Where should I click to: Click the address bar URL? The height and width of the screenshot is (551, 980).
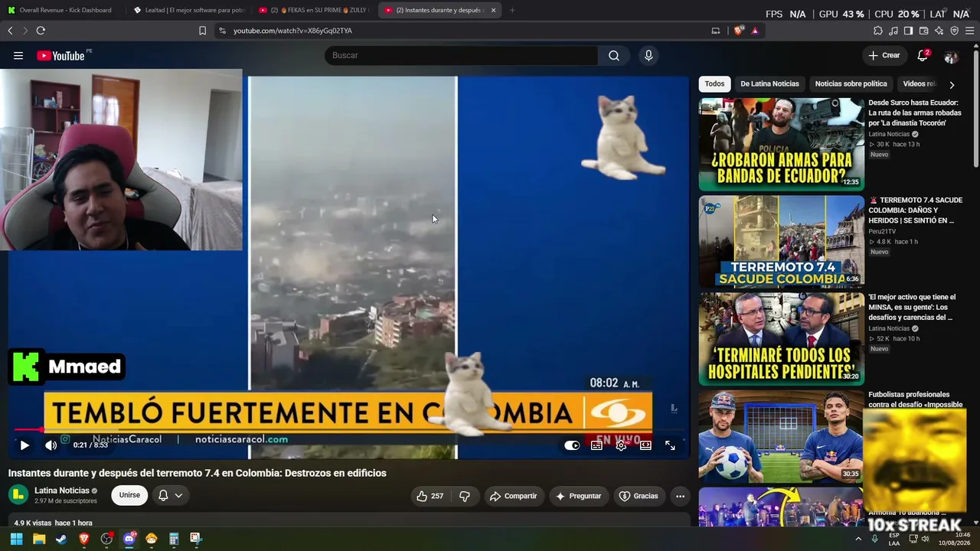(x=292, y=31)
